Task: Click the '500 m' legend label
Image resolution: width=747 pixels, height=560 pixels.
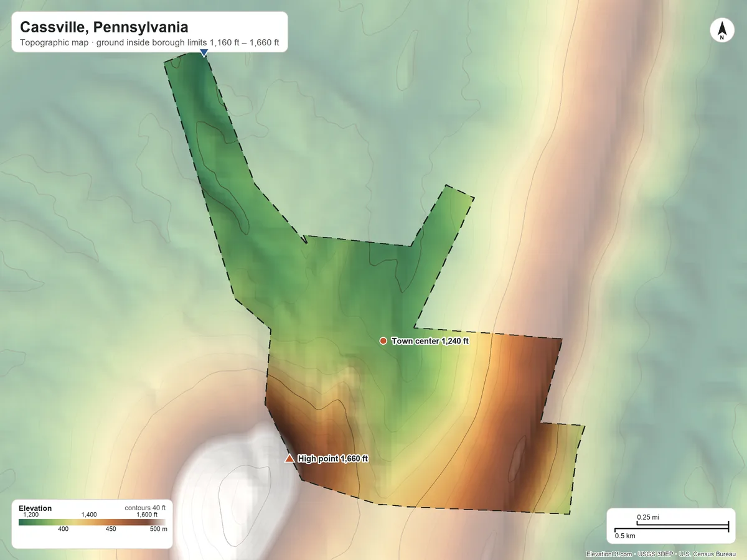Action: click(160, 529)
